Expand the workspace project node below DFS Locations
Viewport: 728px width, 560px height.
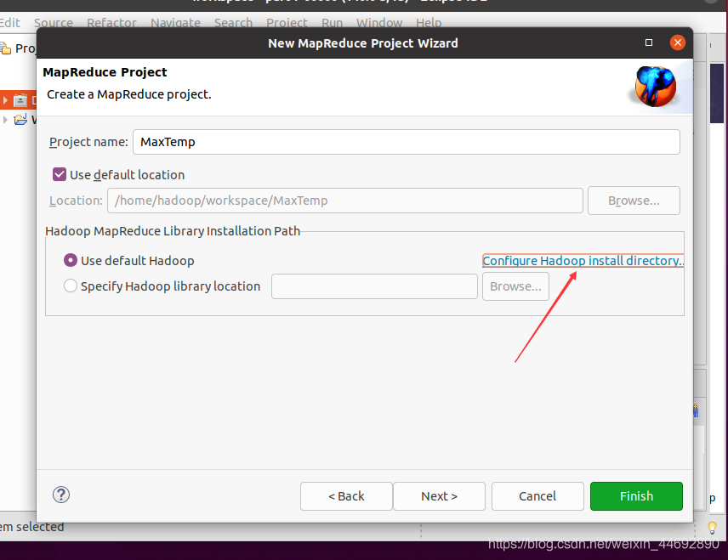click(6, 119)
